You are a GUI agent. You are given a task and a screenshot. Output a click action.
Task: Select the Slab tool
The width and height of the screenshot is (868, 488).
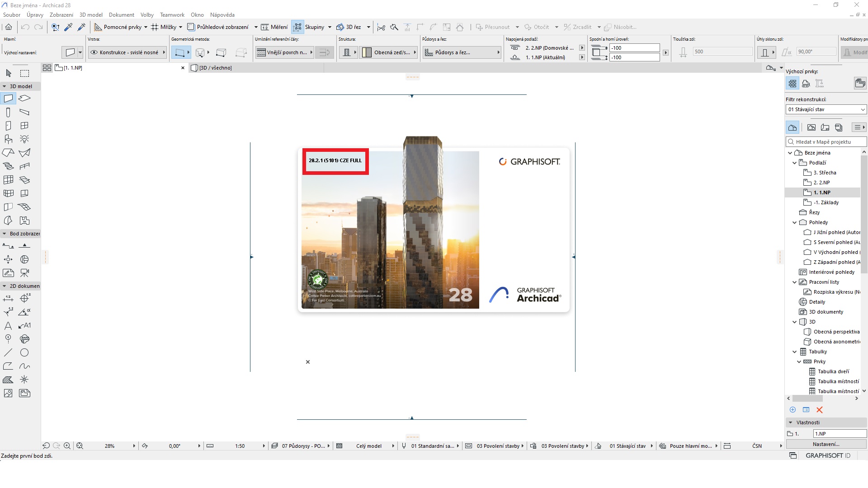tap(24, 98)
